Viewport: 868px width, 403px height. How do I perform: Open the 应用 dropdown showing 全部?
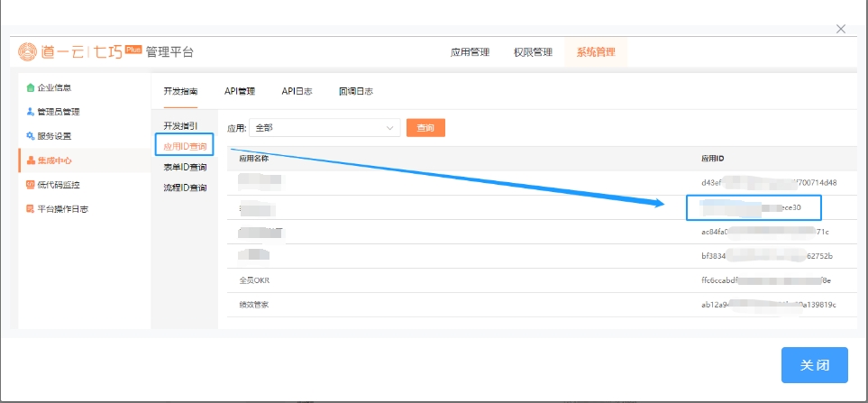pyautogui.click(x=324, y=128)
